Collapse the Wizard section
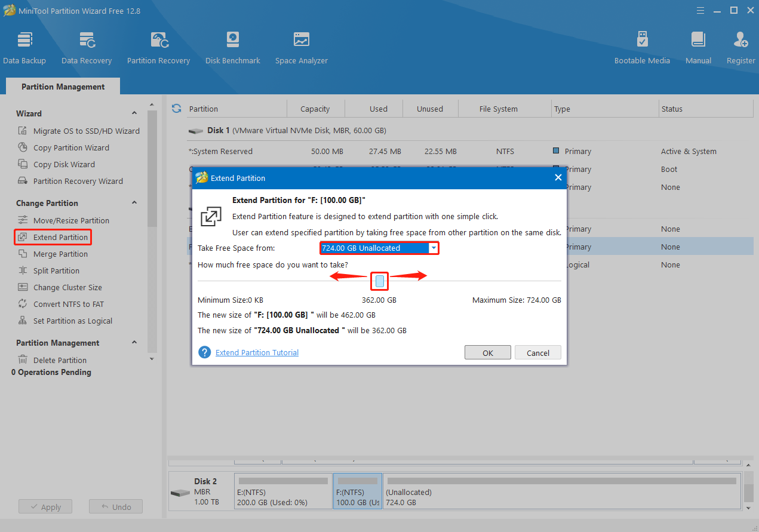759x532 pixels. 134,113
